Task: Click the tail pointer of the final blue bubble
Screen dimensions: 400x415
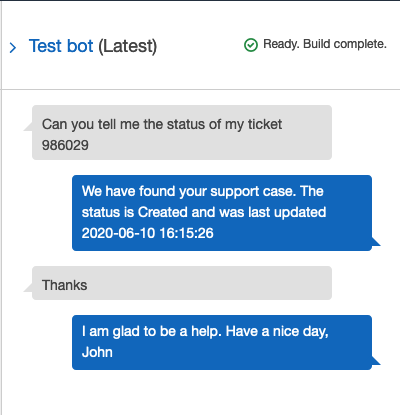Action: pos(376,361)
